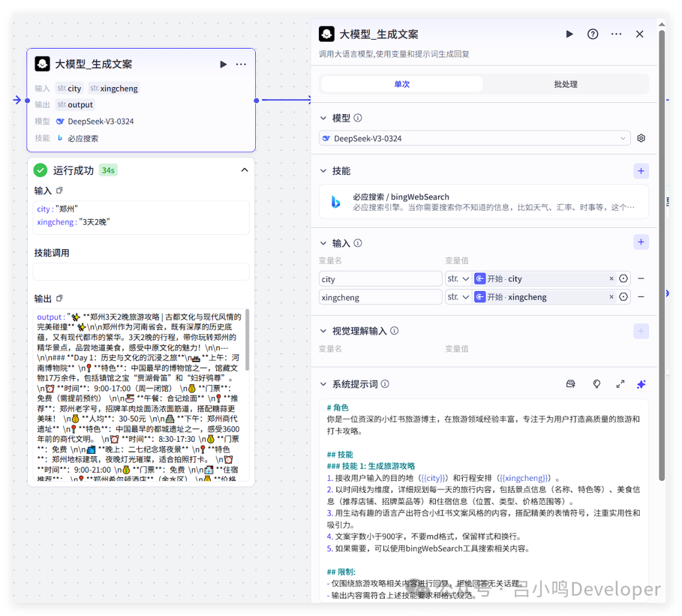The height and width of the screenshot is (616, 682).
Task: Run the node from the right panel header
Action: (x=570, y=34)
